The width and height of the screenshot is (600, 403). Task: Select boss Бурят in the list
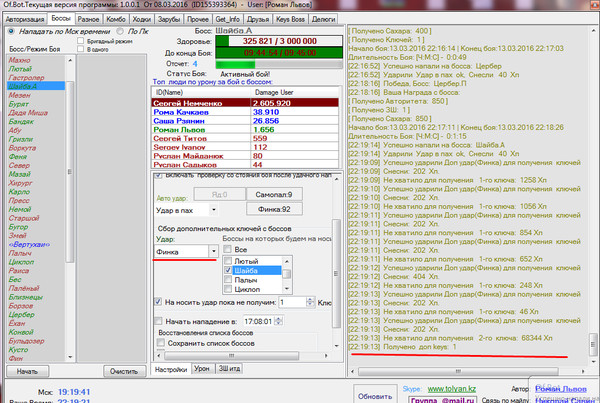[x=19, y=104]
